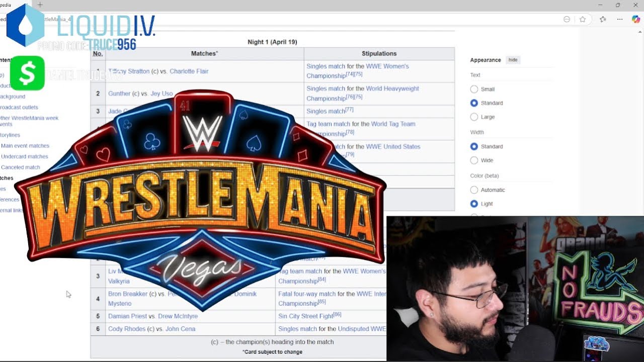Open the Drew McIntyre article link
Viewport: 644px width, 362px height.
click(177, 316)
